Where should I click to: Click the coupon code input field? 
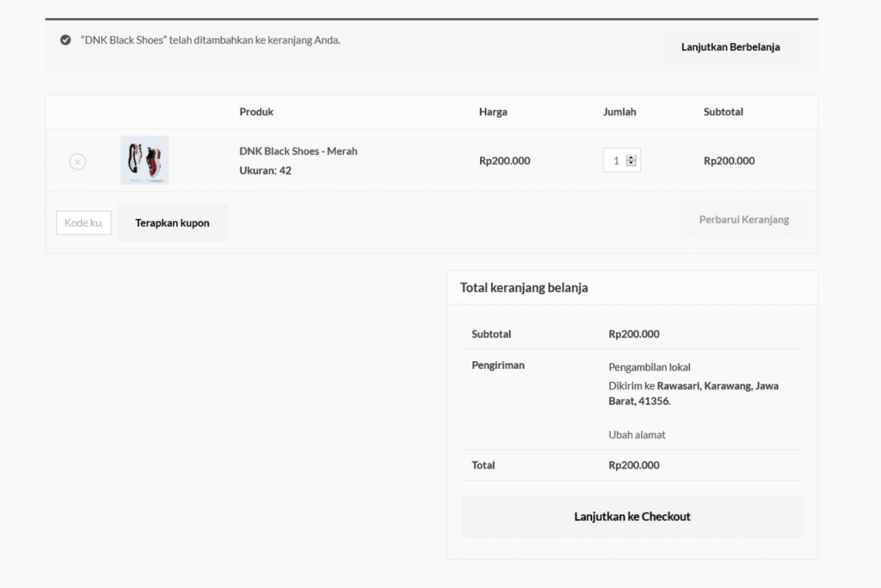coord(83,223)
